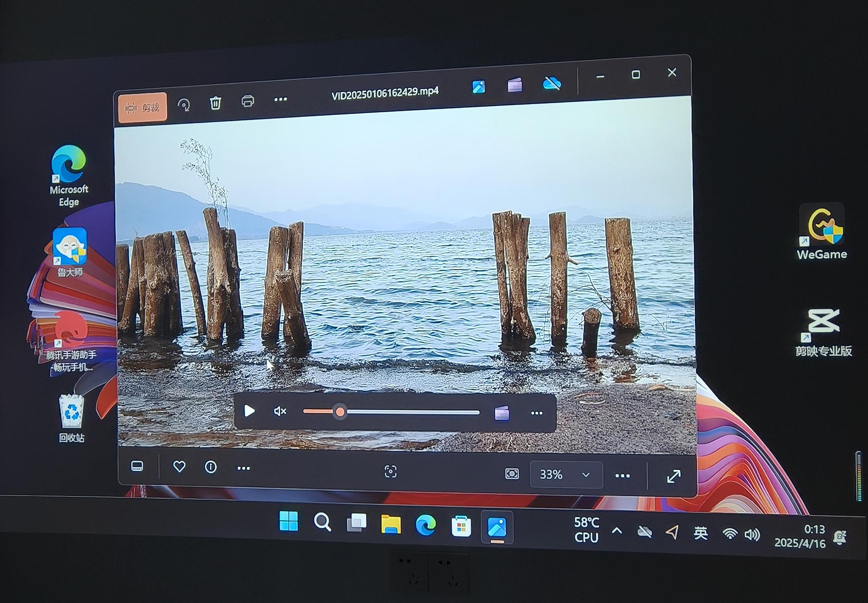The image size is (868, 603).
Task: Enter full screen with expand arrows
Action: point(674,477)
